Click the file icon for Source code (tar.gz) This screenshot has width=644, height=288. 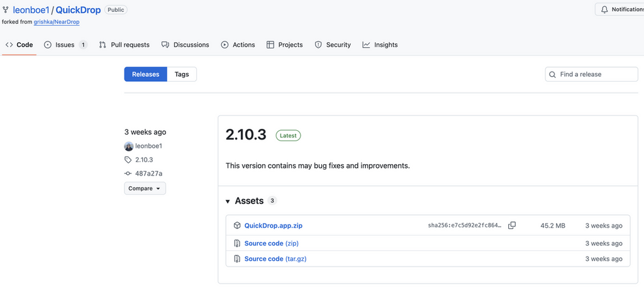point(237,258)
